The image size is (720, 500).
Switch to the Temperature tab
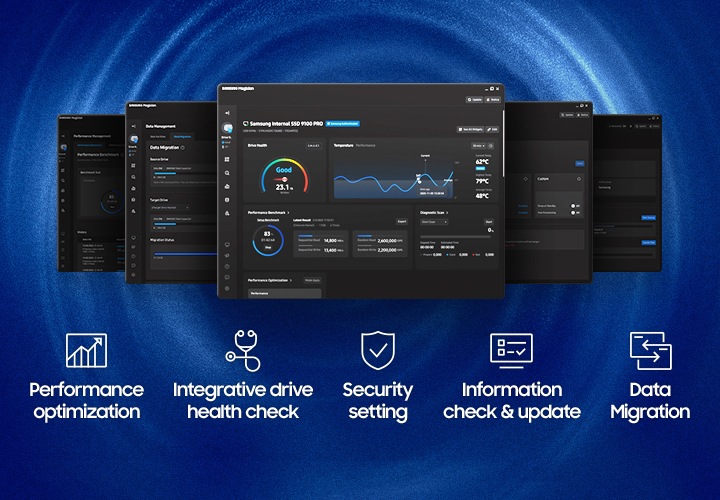pyautogui.click(x=343, y=146)
